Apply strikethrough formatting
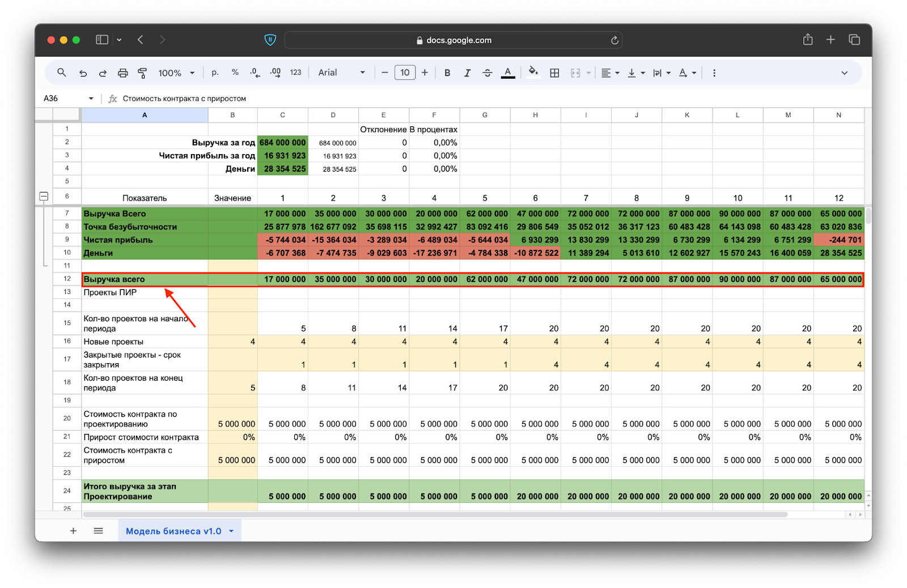The height and width of the screenshot is (588, 907). [x=487, y=73]
